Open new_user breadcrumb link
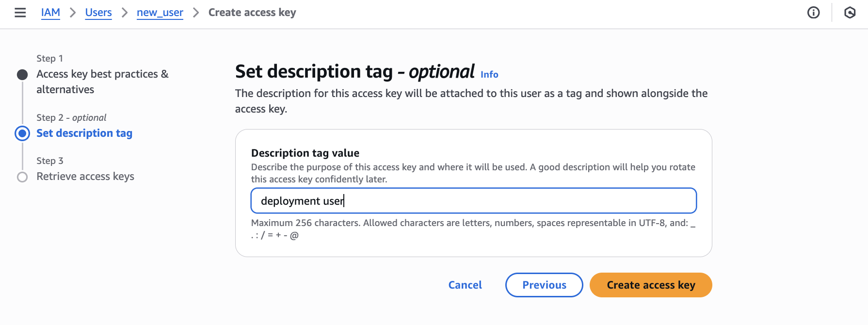 tap(160, 13)
